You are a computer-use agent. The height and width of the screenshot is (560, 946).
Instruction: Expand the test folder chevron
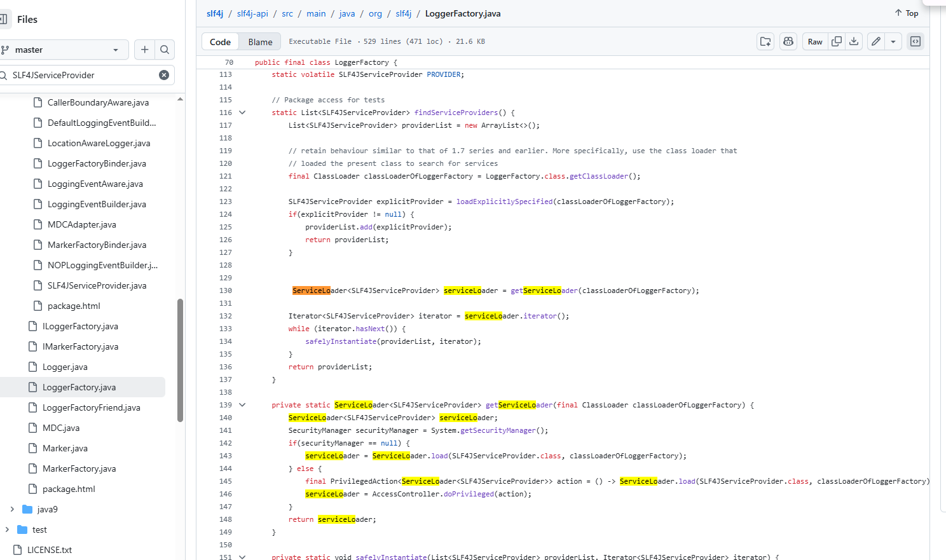[x=7, y=529]
